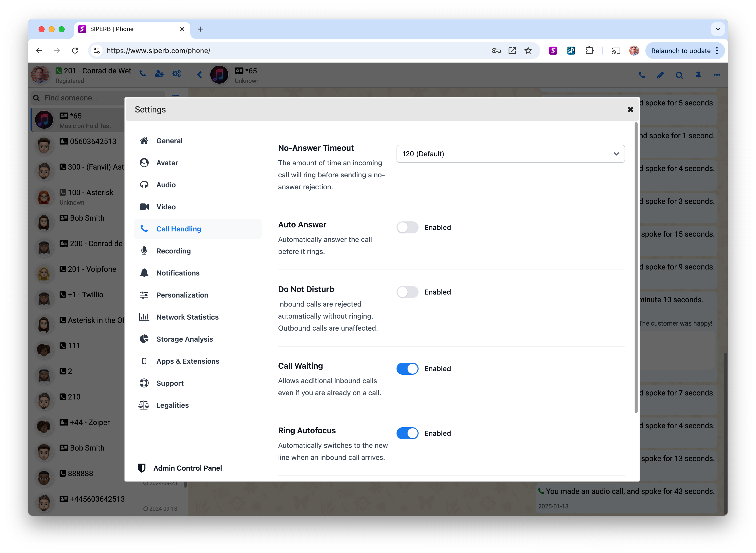
Task: Click Relaunch to update button
Action: click(x=681, y=51)
